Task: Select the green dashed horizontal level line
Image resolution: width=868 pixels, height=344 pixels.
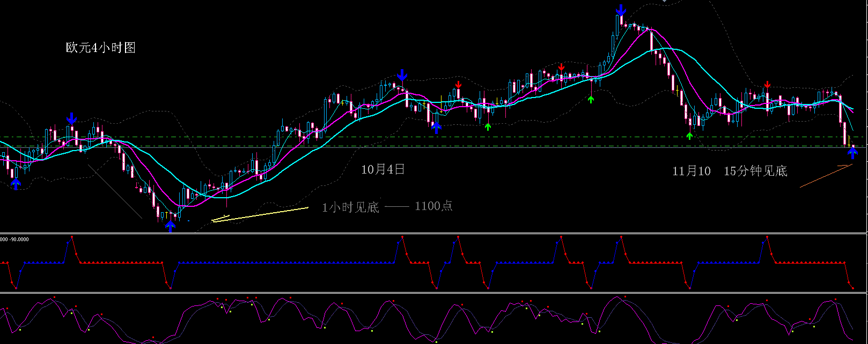Action: (x=434, y=146)
